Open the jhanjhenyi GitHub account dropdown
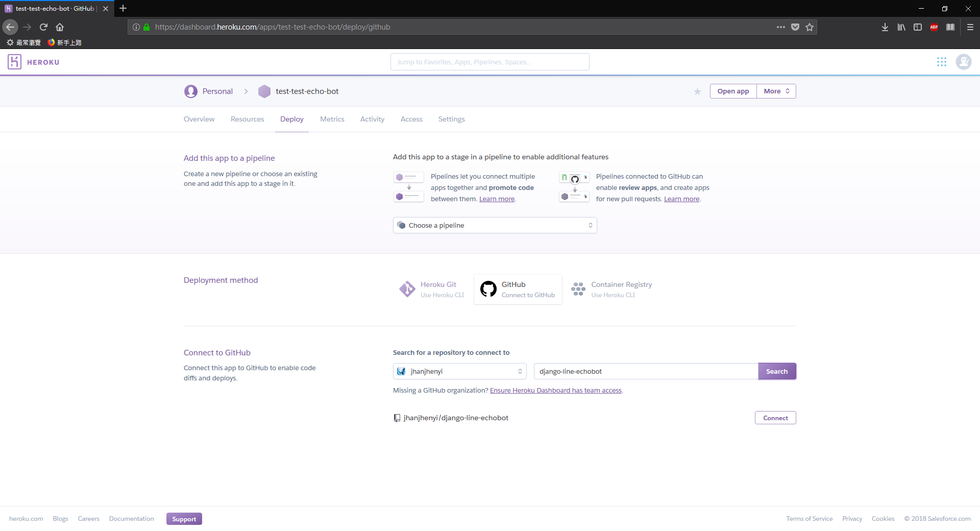The height and width of the screenshot is (531, 980). (x=459, y=371)
